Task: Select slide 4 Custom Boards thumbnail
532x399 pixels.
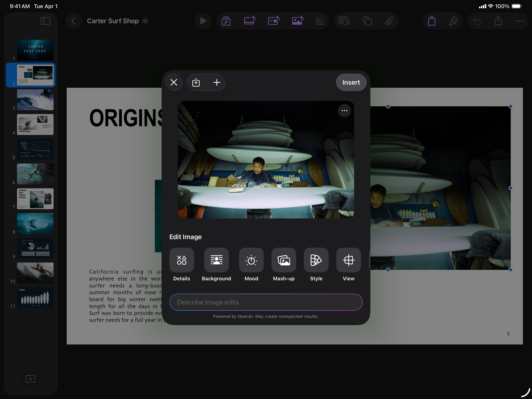Action: coord(35,124)
